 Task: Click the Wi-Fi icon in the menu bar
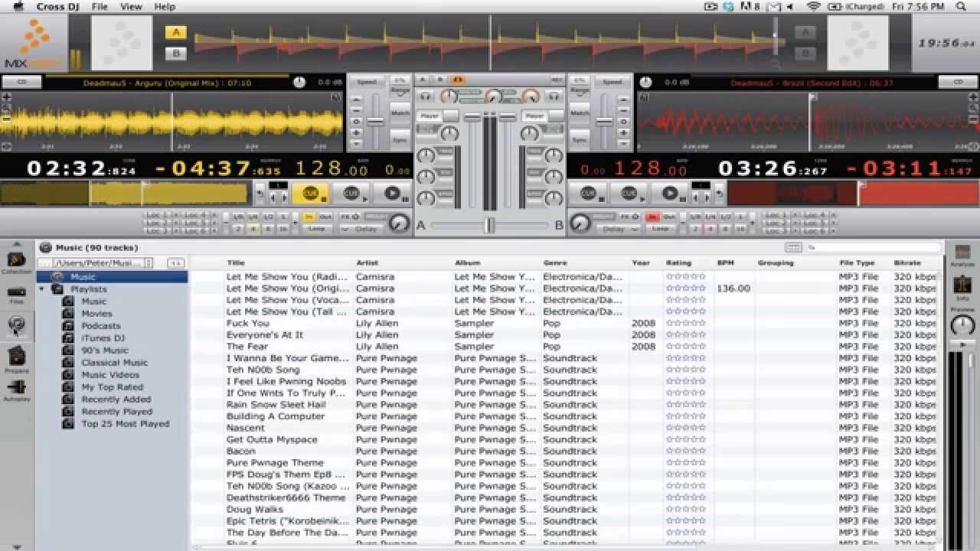click(x=813, y=6)
